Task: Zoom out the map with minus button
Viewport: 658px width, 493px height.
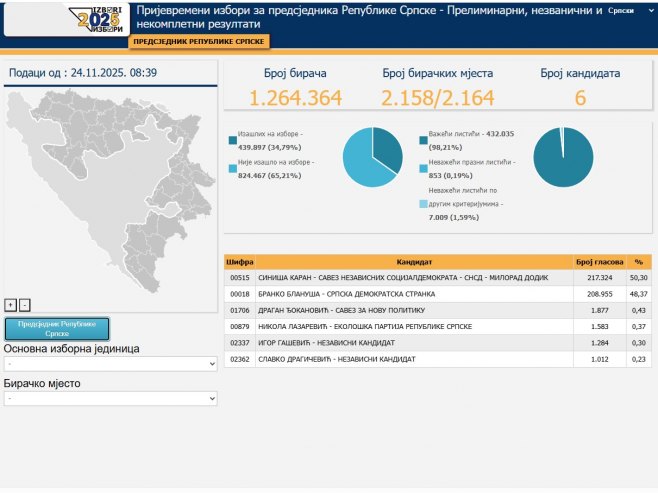Action: coord(25,304)
